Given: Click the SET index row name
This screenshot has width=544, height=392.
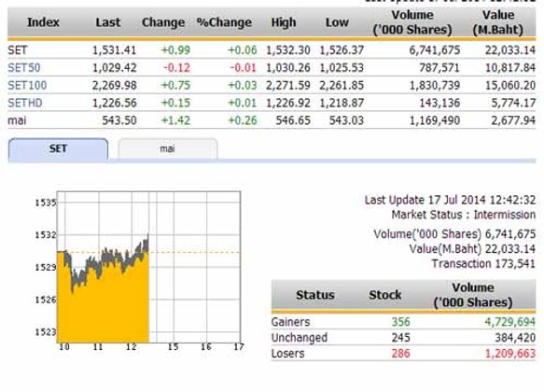Looking at the screenshot, I should pos(18,50).
